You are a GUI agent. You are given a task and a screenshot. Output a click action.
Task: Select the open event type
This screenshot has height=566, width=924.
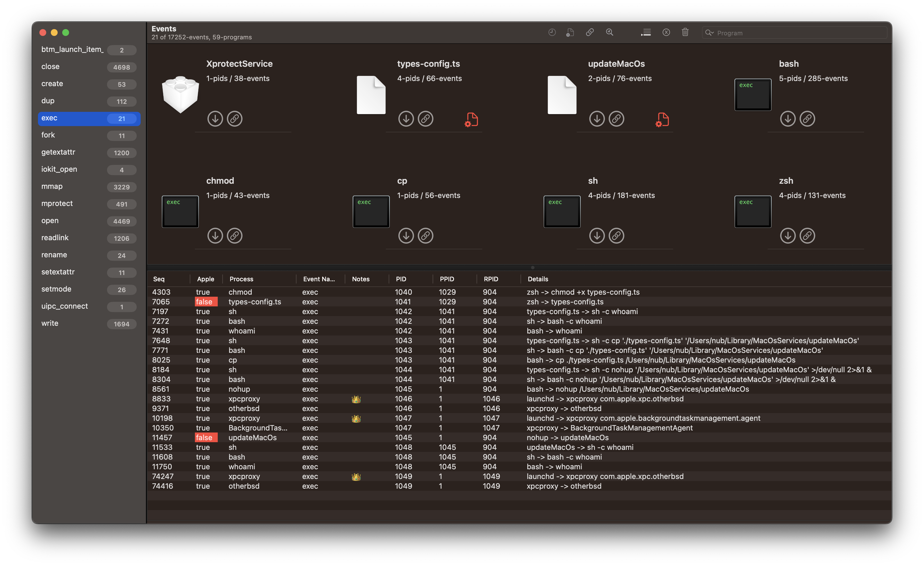point(89,221)
